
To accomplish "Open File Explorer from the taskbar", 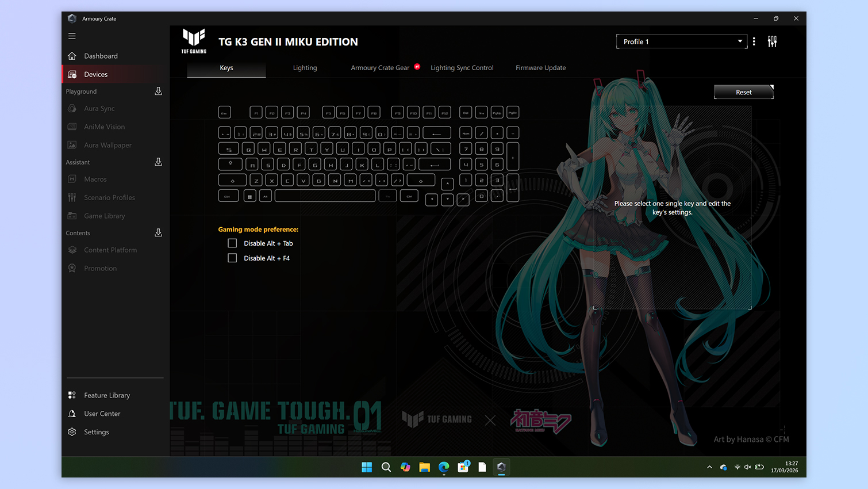I will (424, 467).
